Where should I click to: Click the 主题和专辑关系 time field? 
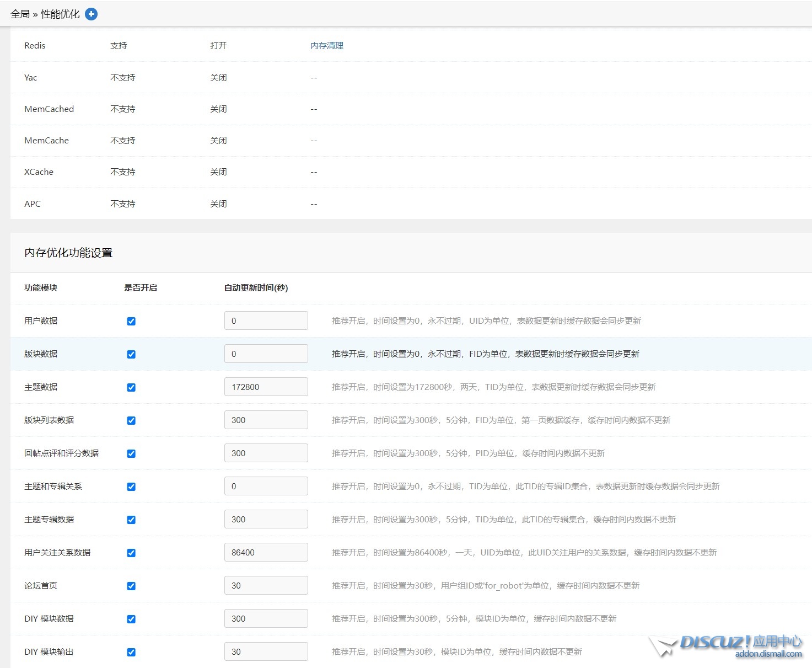click(266, 486)
